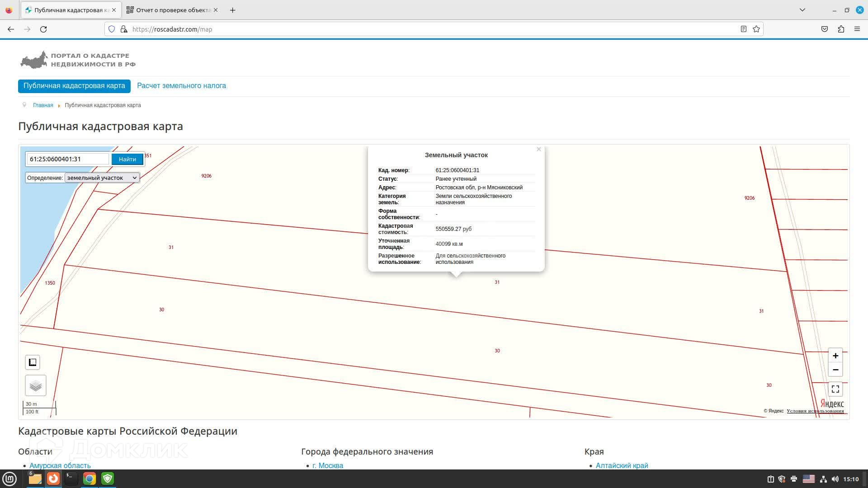Reload the current page
Screen dimensions: 868x488
(x=43, y=29)
